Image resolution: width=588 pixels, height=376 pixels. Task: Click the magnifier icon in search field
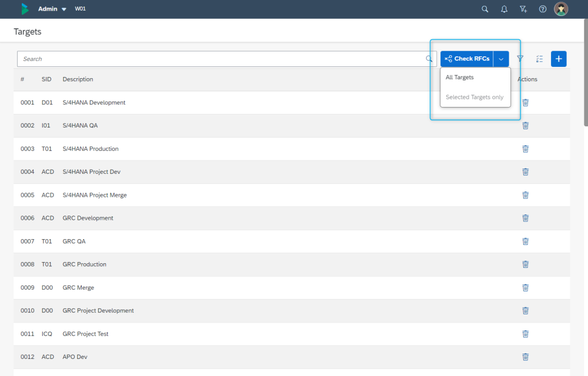(x=429, y=59)
